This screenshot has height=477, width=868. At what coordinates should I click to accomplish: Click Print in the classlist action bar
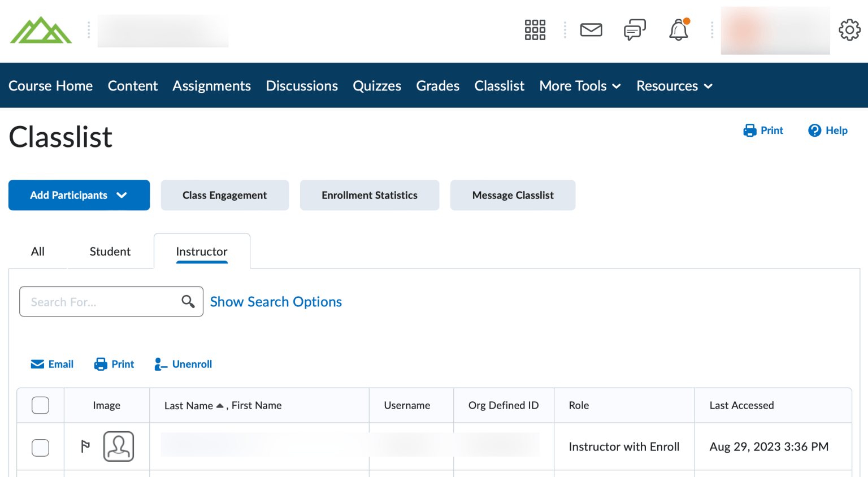[114, 365]
